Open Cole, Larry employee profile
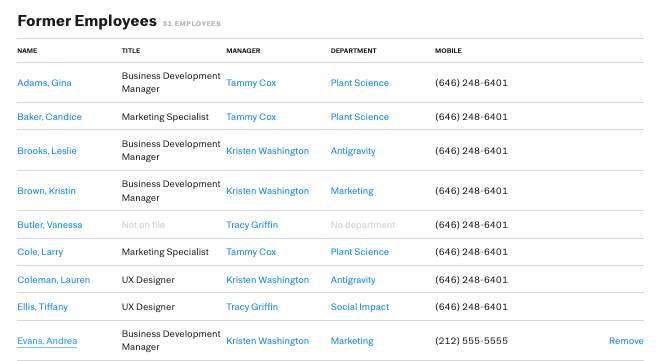The image size is (671, 361). [40, 252]
